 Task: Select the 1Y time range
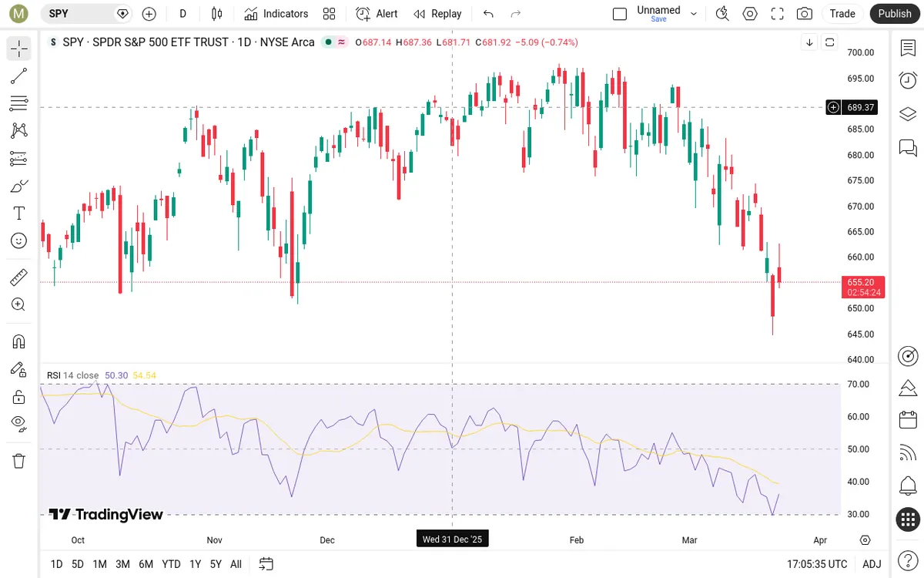tap(195, 564)
